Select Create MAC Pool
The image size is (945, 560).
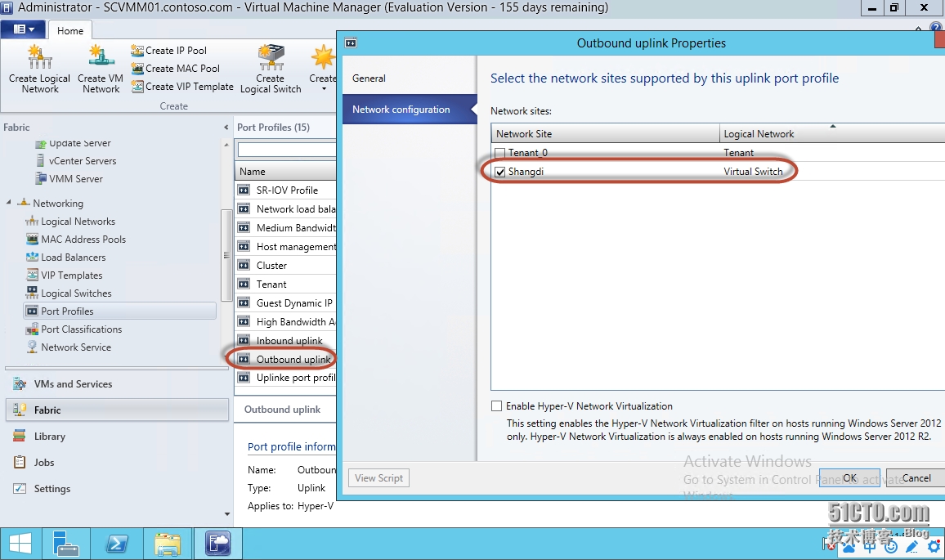click(x=176, y=69)
